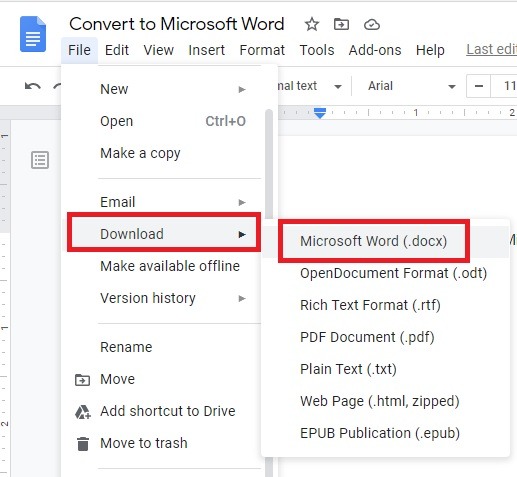The width and height of the screenshot is (517, 477).
Task: Click the Google Docs home icon
Action: 33,34
